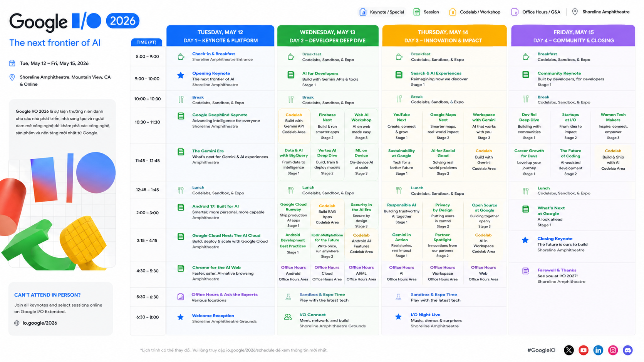Click the star icon for Opening Keynote
The width and height of the screenshot is (644, 362).
pyautogui.click(x=181, y=75)
